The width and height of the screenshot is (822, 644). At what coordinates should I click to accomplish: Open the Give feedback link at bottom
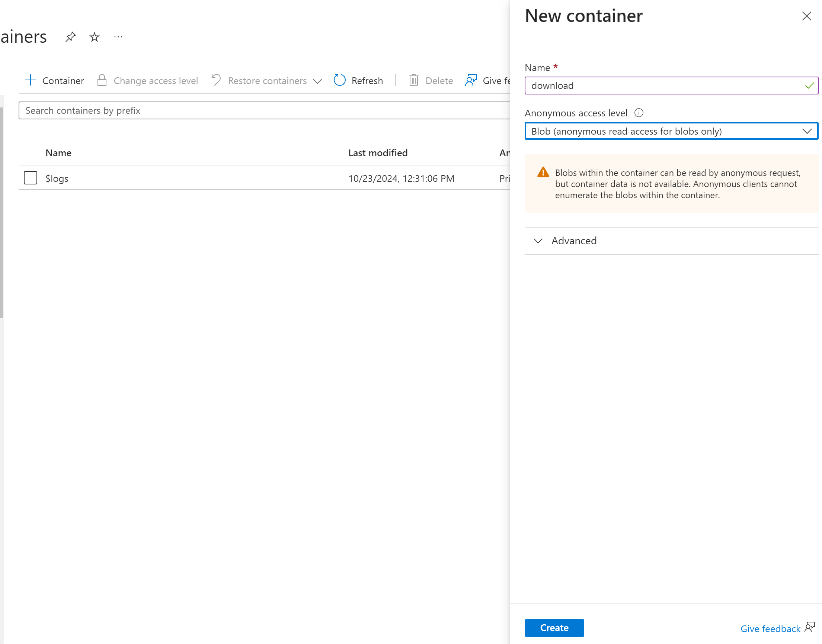770,628
